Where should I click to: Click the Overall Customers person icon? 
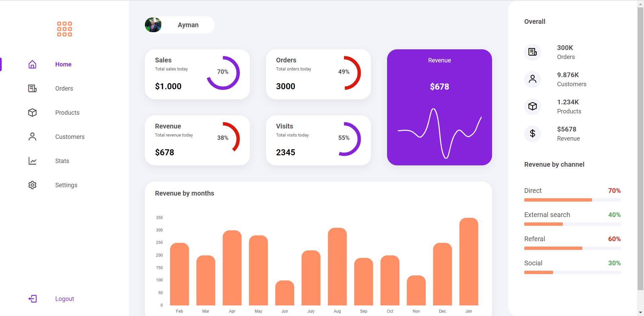tap(533, 80)
